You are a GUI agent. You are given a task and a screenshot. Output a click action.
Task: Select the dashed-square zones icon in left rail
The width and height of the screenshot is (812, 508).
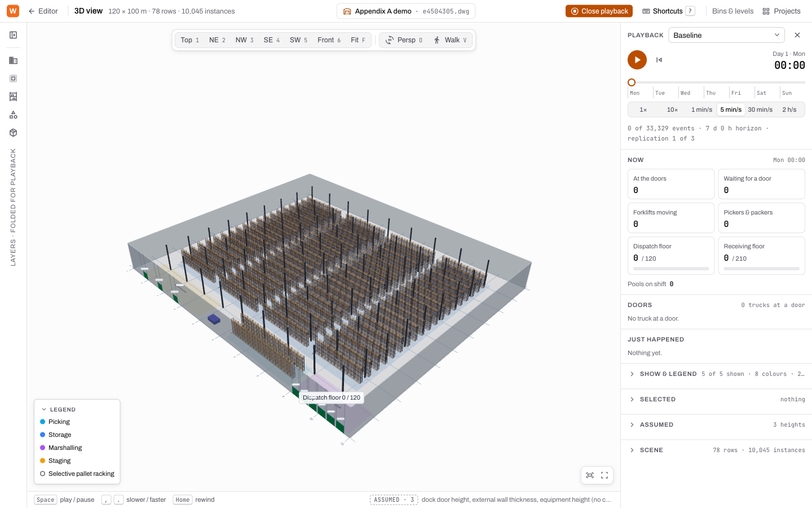click(13, 78)
